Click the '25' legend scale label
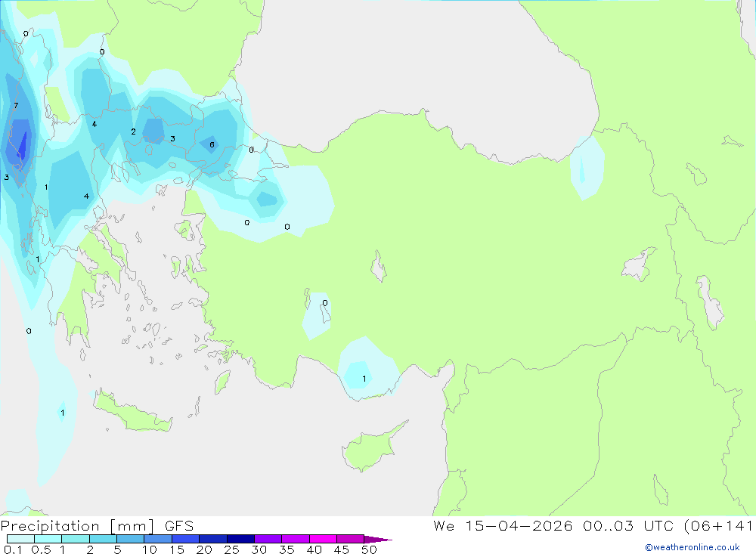756x554 pixels. click(x=231, y=549)
